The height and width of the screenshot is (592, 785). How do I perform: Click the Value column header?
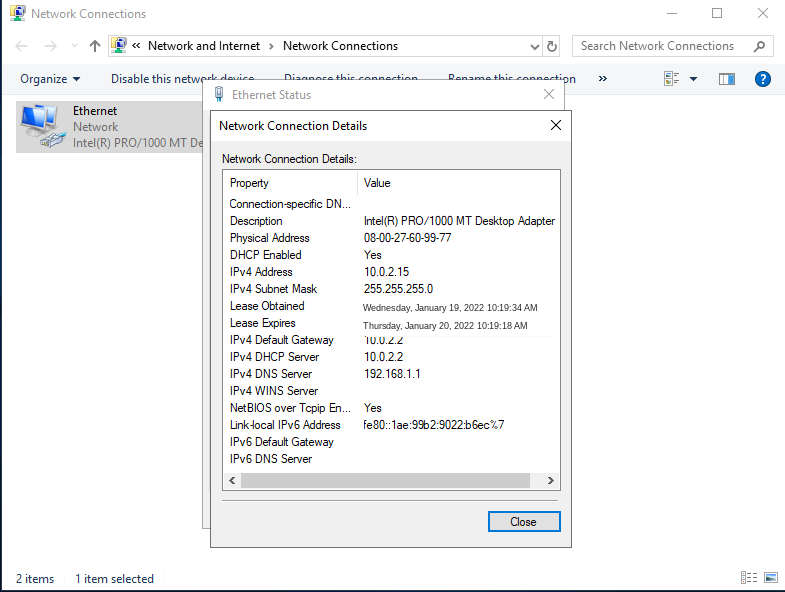click(x=458, y=183)
